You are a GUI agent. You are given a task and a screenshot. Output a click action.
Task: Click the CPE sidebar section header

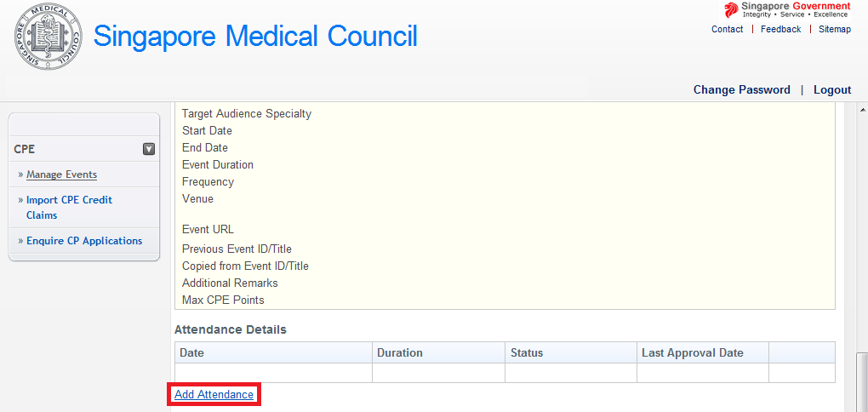[25, 149]
